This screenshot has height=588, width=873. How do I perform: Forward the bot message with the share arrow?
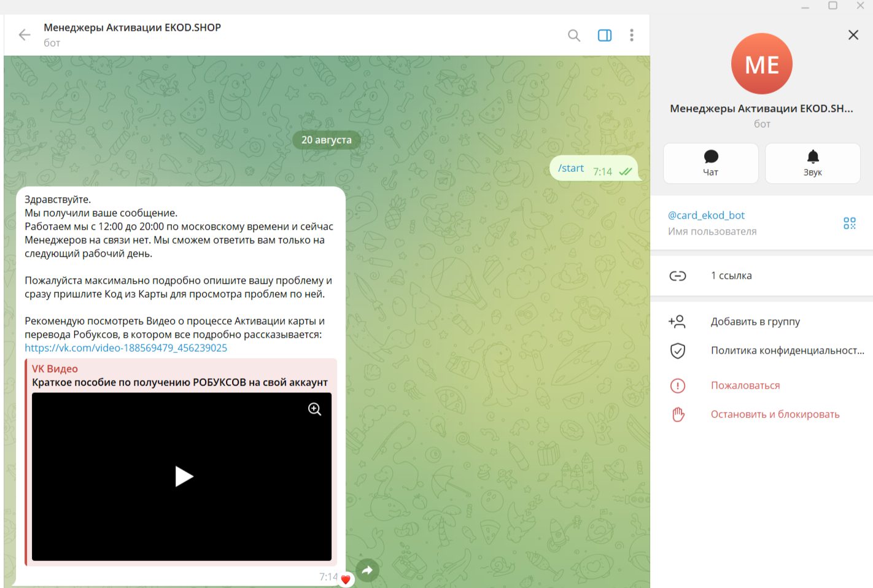(367, 570)
